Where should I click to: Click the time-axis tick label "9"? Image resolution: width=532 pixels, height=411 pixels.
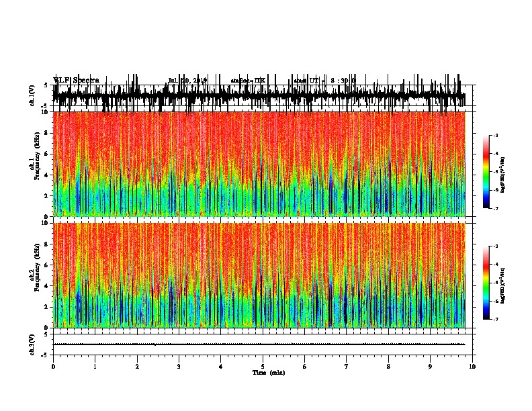coord(430,367)
